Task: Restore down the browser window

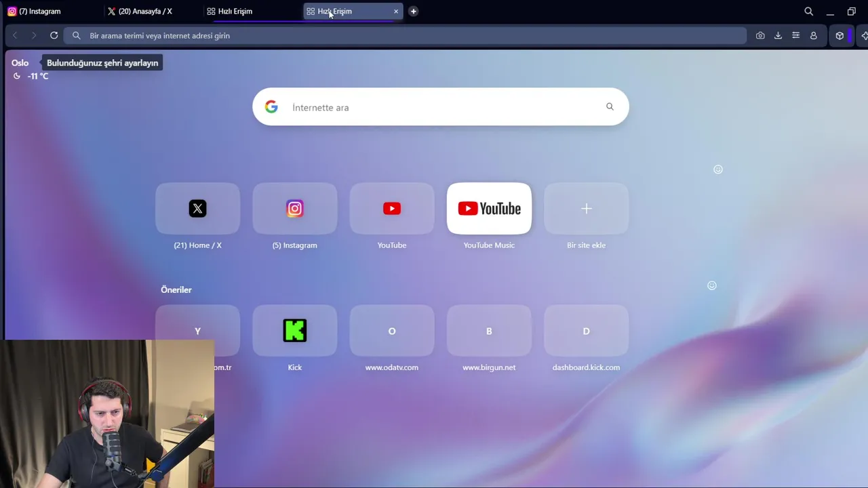Action: coord(852,12)
